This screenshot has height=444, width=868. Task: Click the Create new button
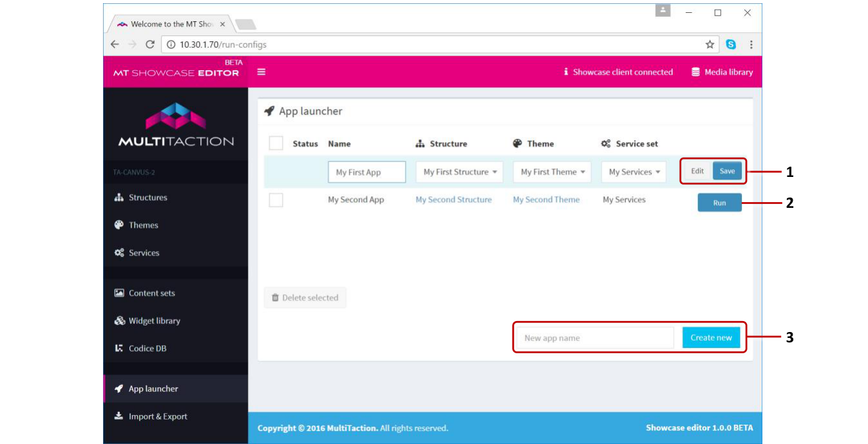tap(711, 338)
